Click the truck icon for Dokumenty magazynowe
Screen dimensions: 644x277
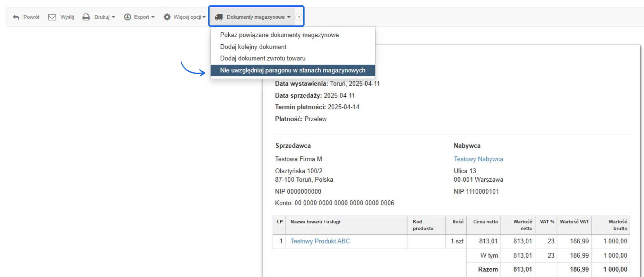click(x=219, y=17)
